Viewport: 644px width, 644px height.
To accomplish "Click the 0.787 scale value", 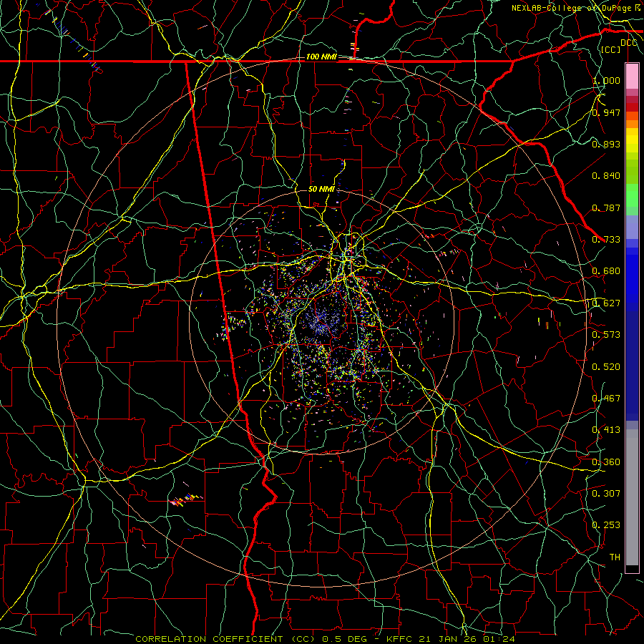I will [x=606, y=208].
